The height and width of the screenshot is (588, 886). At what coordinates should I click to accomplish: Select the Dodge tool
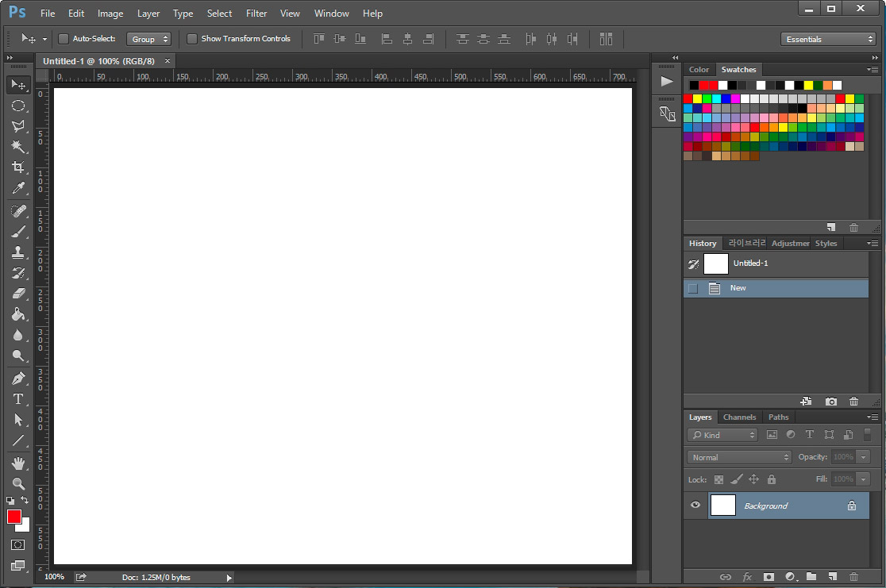coord(18,355)
